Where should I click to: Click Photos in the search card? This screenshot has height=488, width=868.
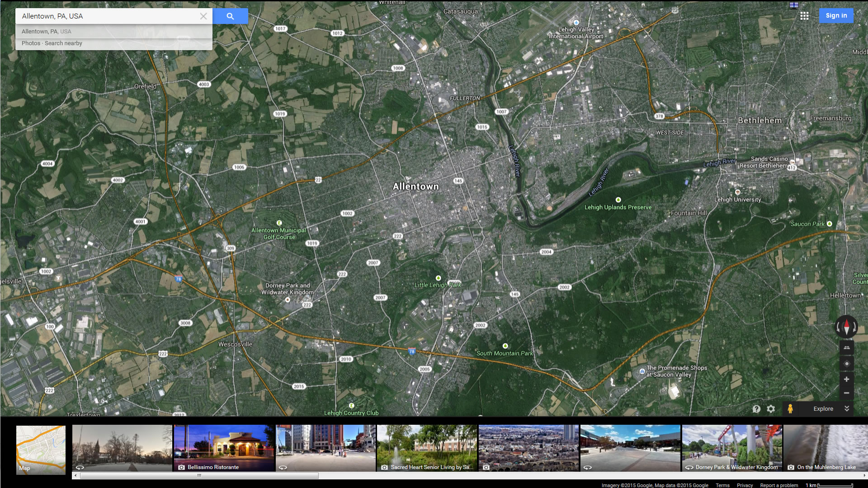pos(31,43)
